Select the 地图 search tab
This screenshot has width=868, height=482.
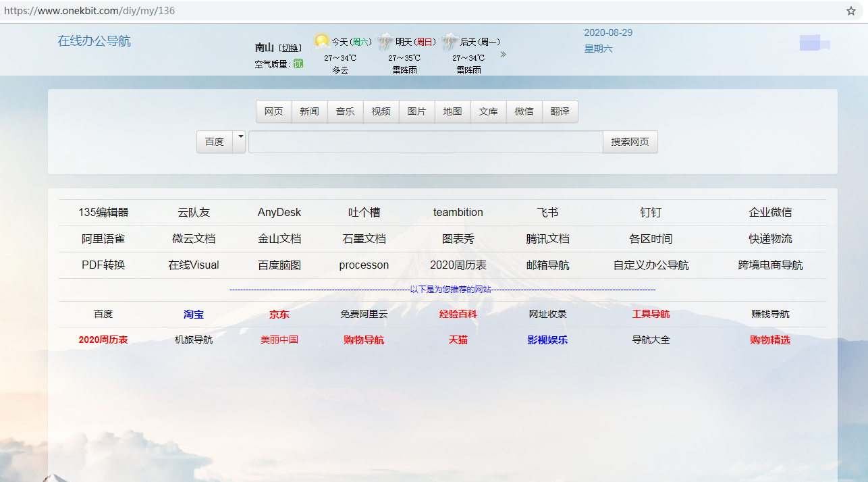tap(452, 111)
